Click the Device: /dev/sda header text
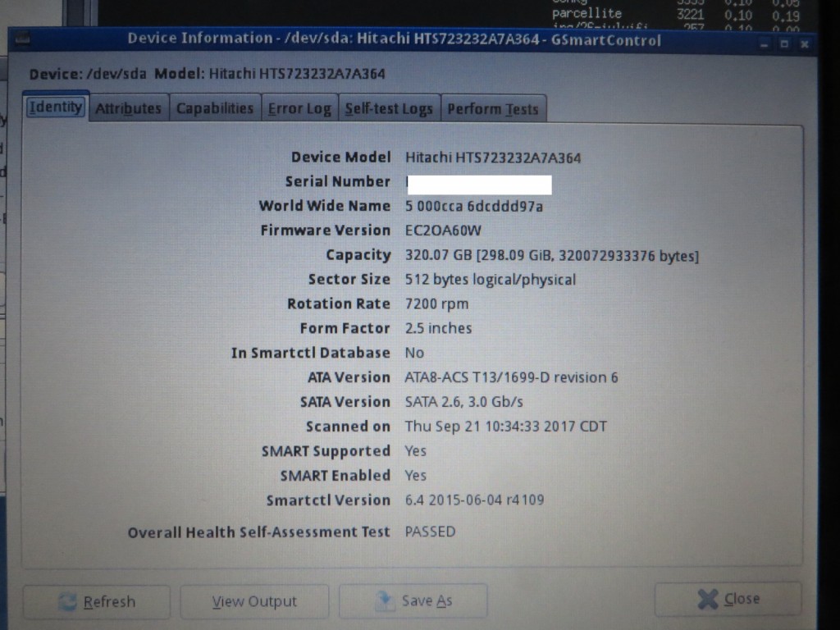The image size is (840, 630). click(x=88, y=74)
